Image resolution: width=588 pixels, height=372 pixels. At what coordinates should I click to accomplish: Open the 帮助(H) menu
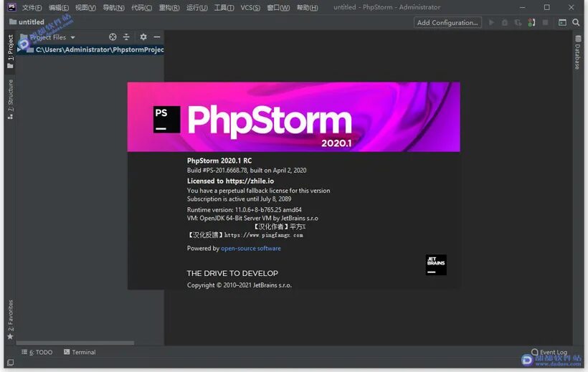tap(307, 7)
